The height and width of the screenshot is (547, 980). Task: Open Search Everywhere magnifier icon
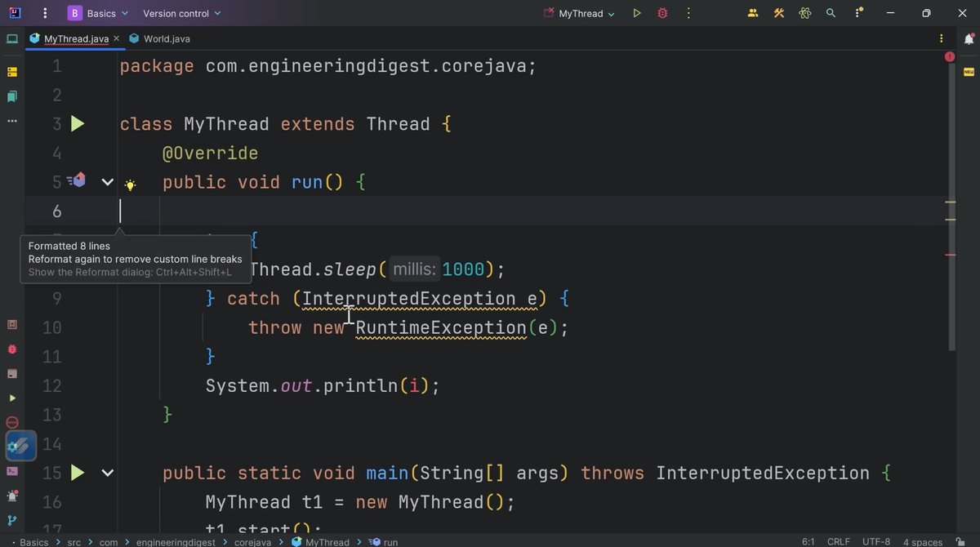831,13
